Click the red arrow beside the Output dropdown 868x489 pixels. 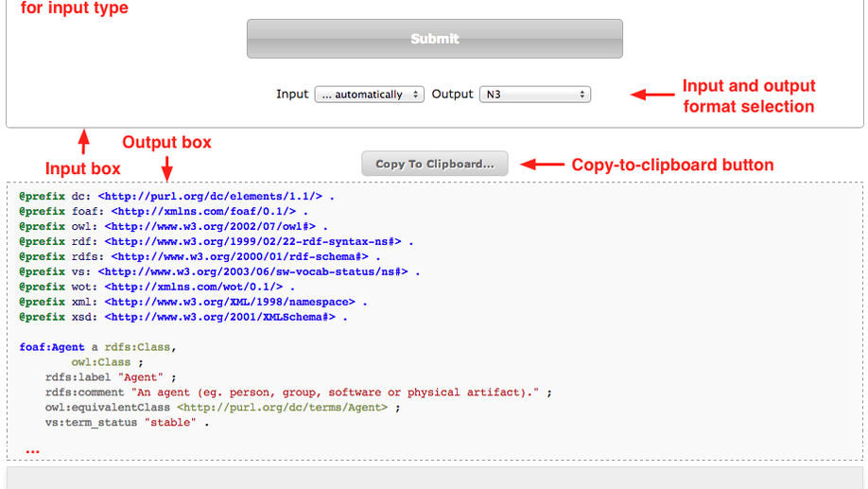[651, 95]
